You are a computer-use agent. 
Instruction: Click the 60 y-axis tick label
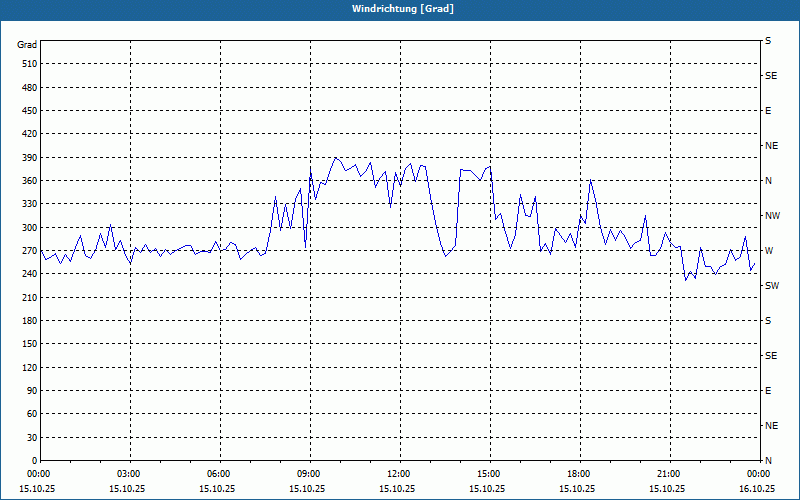pos(32,414)
